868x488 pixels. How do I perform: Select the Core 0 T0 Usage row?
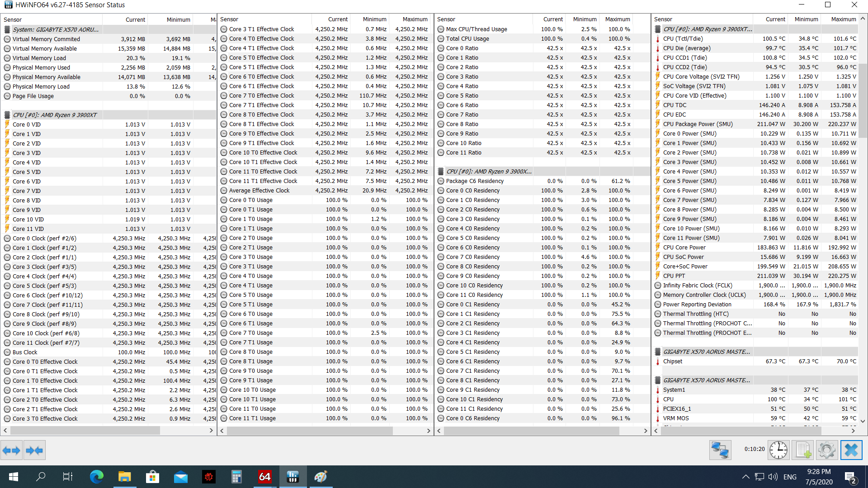click(325, 200)
